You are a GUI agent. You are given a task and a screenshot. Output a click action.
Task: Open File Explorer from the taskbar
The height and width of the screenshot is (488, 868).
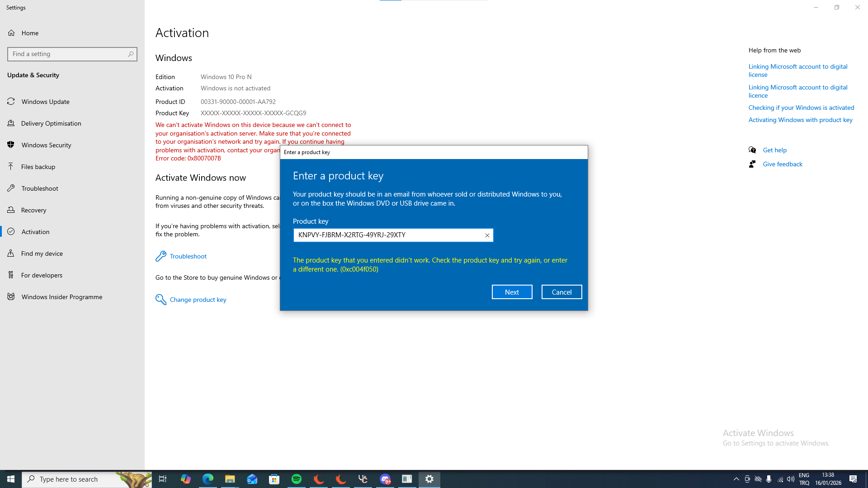pos(230,479)
